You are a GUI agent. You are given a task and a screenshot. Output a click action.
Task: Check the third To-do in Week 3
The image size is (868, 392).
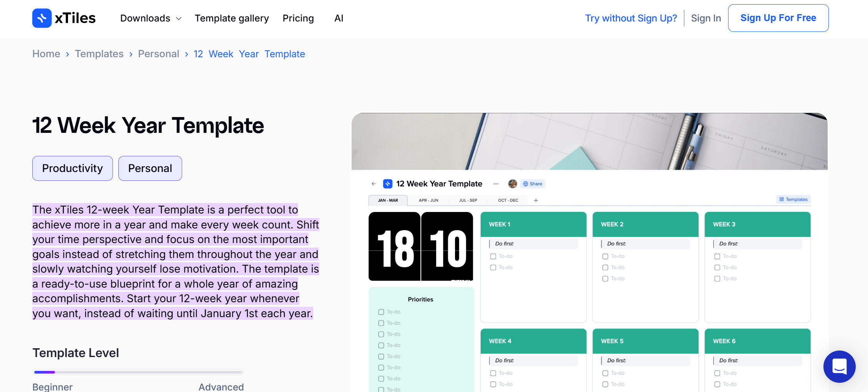[x=717, y=279]
